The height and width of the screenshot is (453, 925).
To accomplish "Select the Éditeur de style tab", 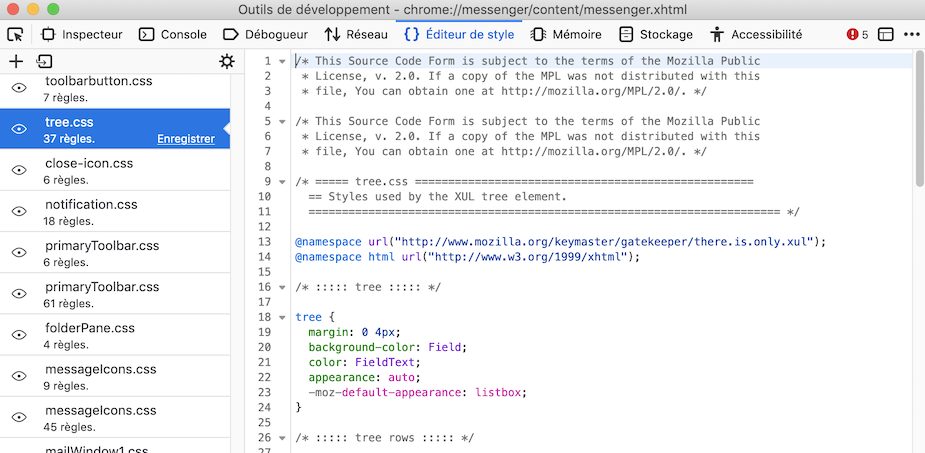I will pos(459,35).
